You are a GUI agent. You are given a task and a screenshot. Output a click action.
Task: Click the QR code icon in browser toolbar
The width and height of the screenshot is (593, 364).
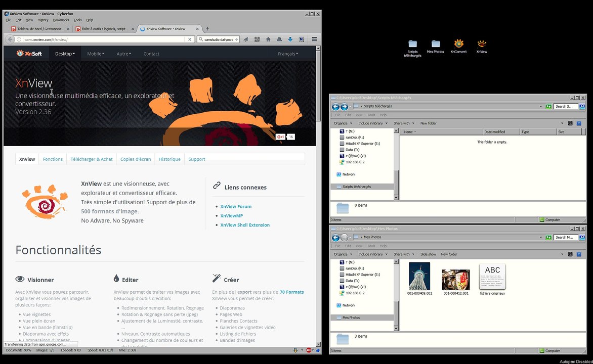[257, 39]
